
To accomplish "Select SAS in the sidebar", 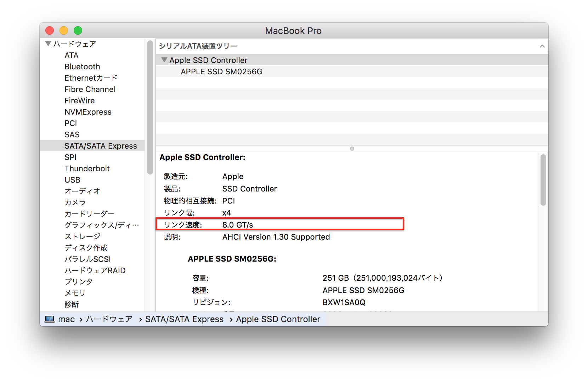I will 72,135.
